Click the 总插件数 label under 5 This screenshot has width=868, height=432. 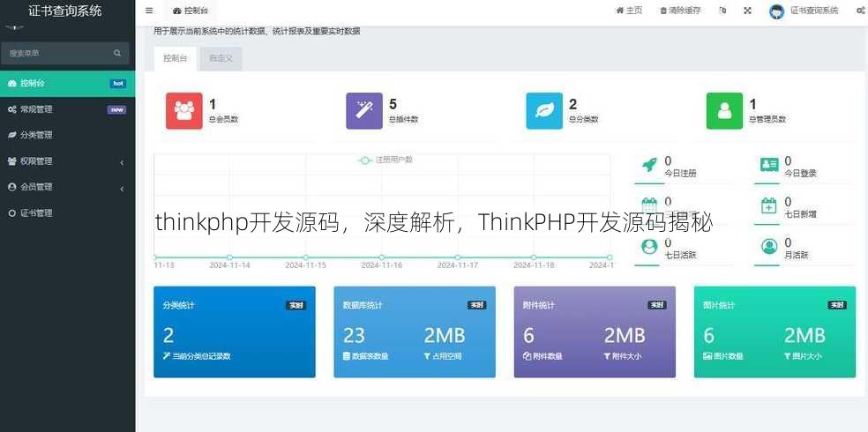403,119
